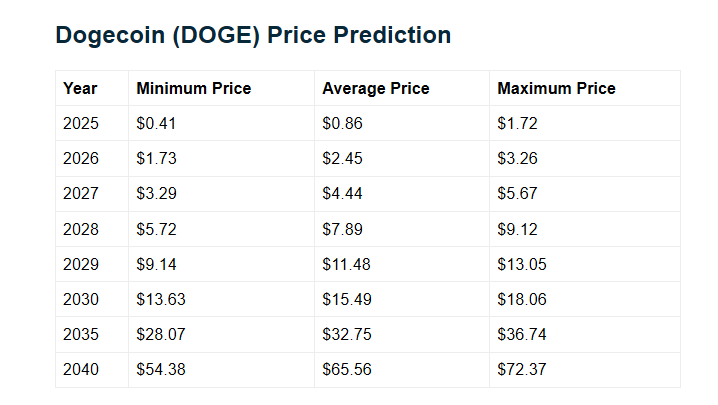The width and height of the screenshot is (718, 405).
Task: Click the $5.67 maximum price cell
Action: coord(517,194)
